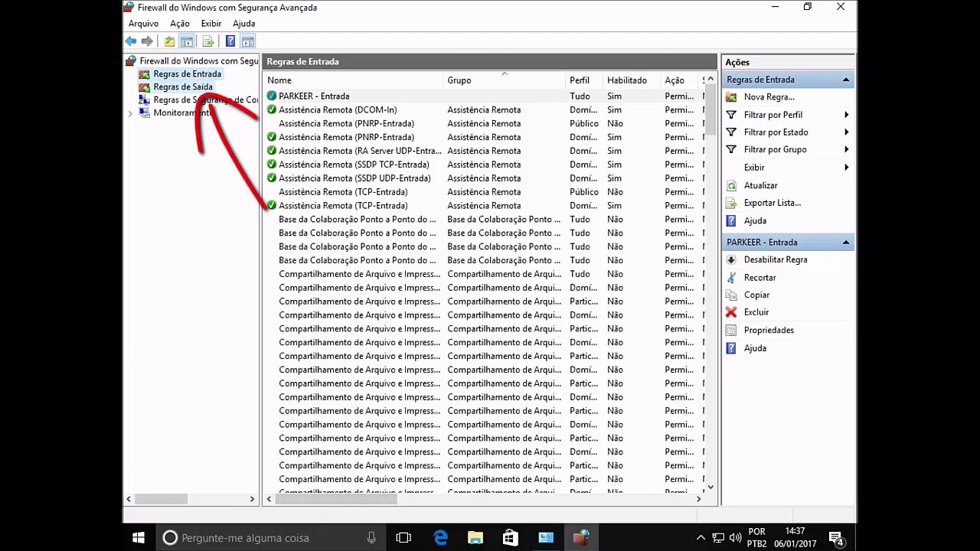Click rules list vertical scrollbar down arrow
Image resolution: width=980 pixels, height=551 pixels.
click(710, 487)
